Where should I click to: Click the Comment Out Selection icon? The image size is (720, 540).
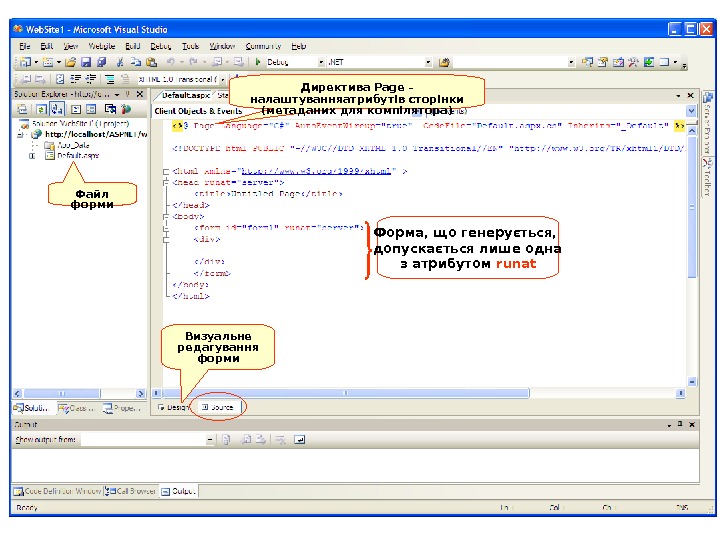coord(110,79)
